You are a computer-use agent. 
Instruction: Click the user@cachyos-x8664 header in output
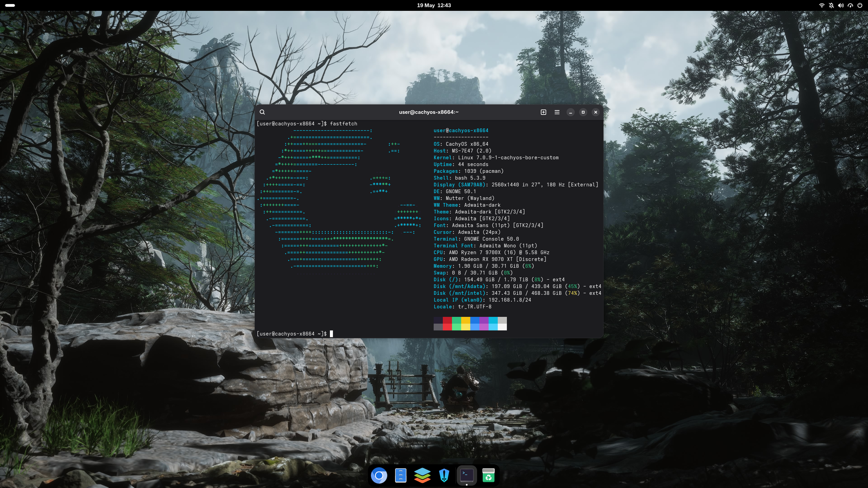(x=461, y=131)
